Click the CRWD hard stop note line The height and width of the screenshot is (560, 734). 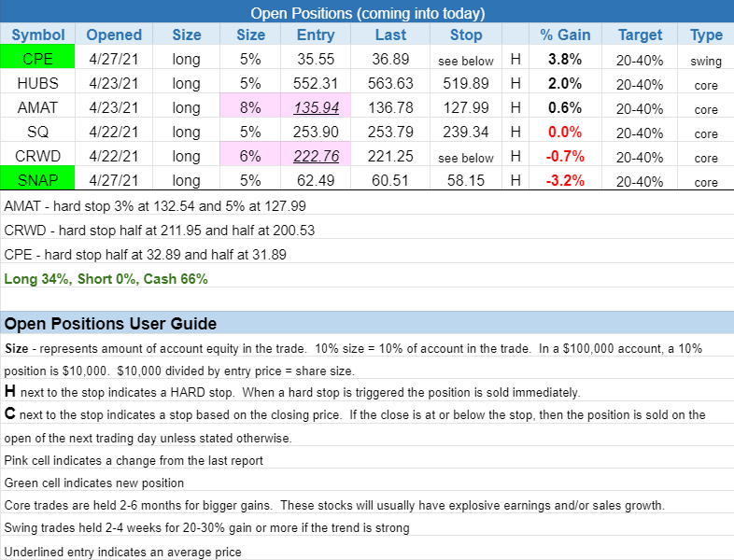(159, 231)
